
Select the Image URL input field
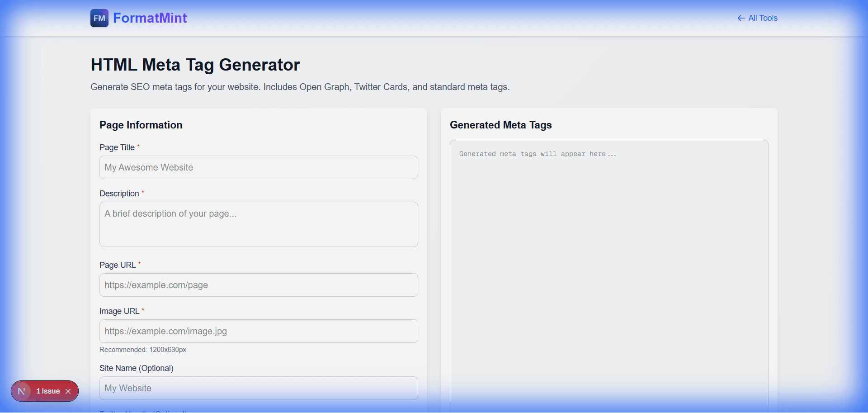point(258,331)
